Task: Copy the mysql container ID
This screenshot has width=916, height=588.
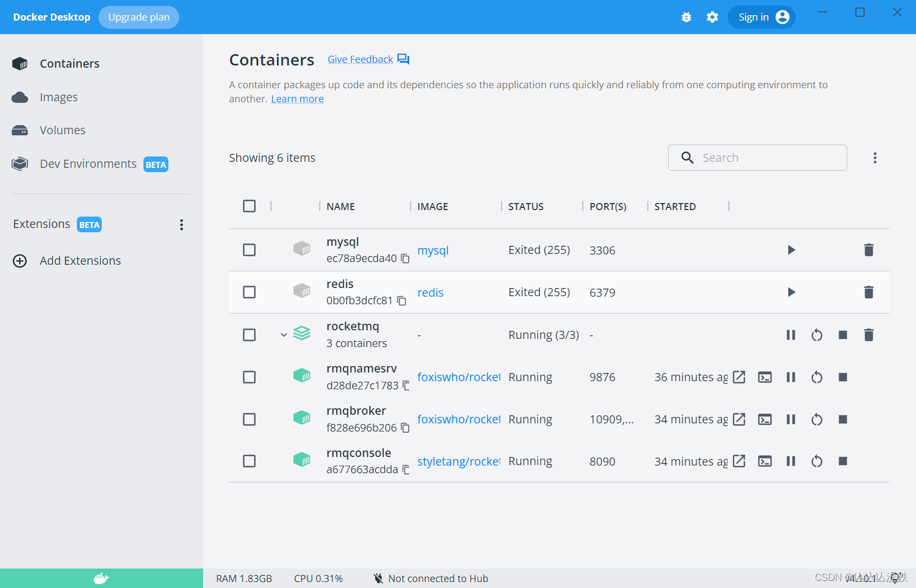Action: click(x=405, y=258)
